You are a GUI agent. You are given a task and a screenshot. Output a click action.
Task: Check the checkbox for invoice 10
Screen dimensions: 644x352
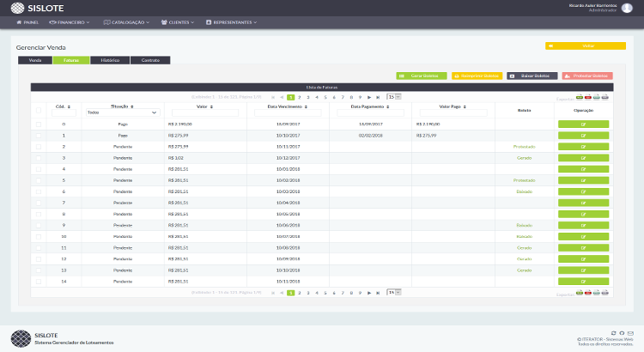pos(39,237)
